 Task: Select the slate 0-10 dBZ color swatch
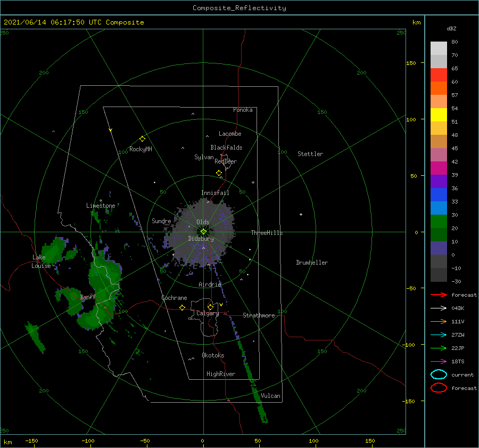tap(439, 248)
